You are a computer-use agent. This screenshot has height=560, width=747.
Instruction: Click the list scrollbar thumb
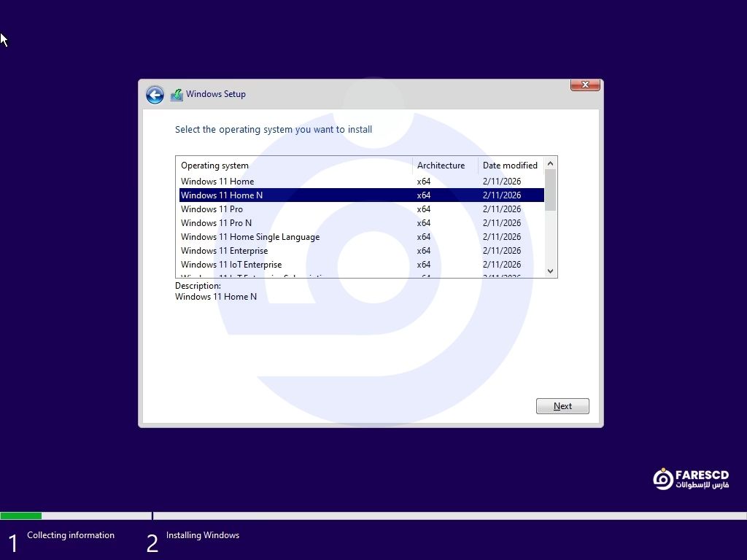551,190
